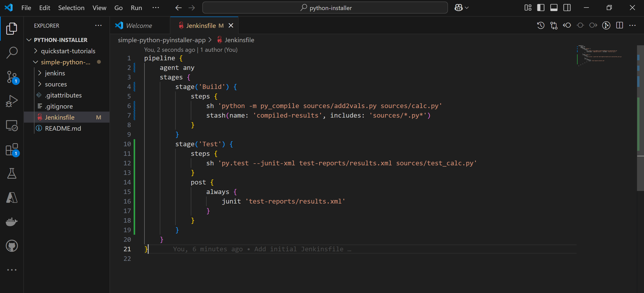Image resolution: width=644 pixels, height=293 pixels.
Task: Select Jenkinsfile in explorer
Action: coord(67,117)
